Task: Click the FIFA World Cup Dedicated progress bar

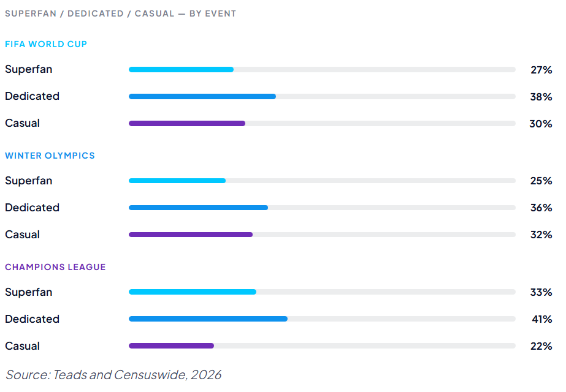Action: click(202, 97)
